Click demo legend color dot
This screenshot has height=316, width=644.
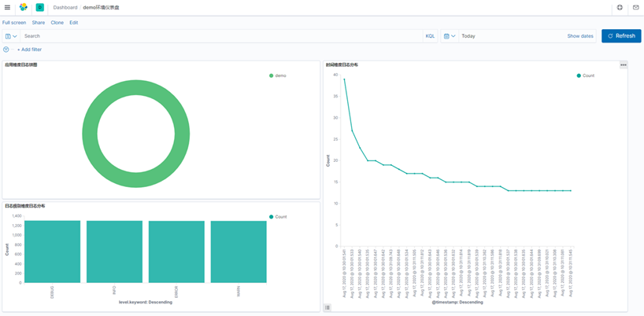pos(271,75)
